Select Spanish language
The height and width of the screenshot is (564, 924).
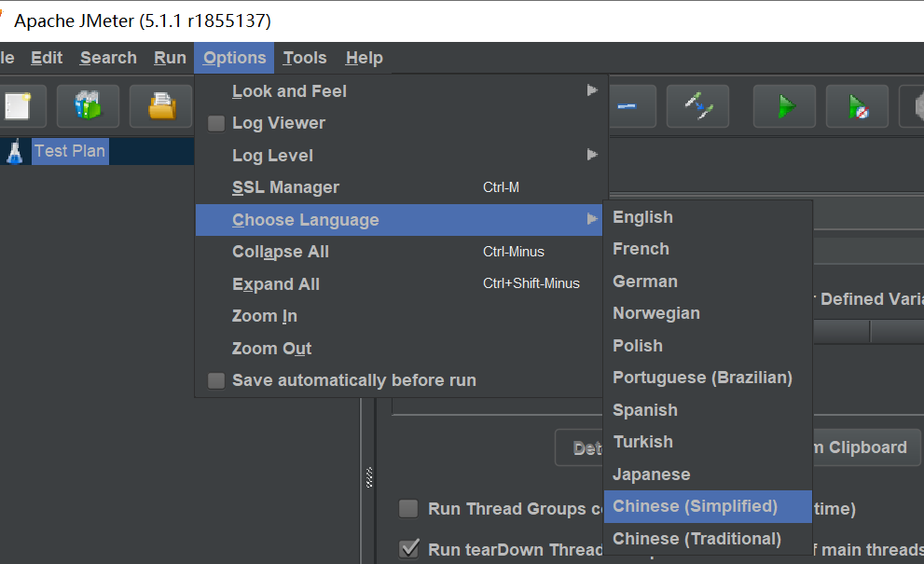[x=708, y=409]
